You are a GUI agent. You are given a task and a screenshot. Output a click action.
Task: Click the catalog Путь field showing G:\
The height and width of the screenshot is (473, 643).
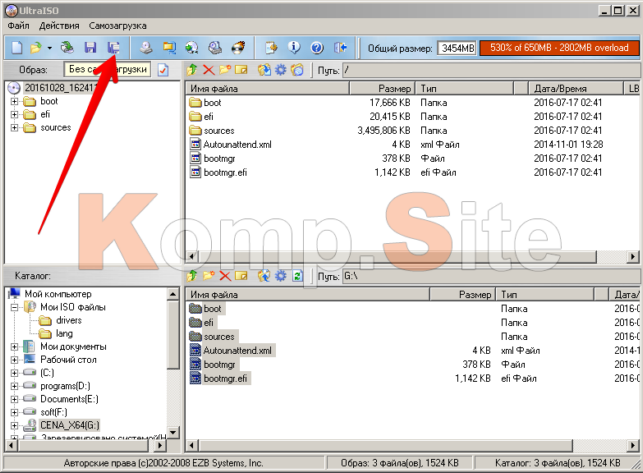(491, 276)
